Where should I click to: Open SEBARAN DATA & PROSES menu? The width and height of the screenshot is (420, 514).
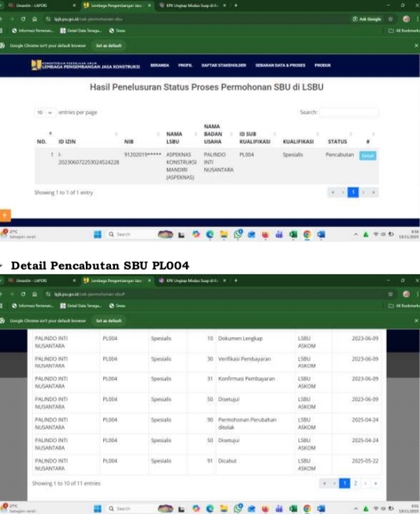point(280,65)
